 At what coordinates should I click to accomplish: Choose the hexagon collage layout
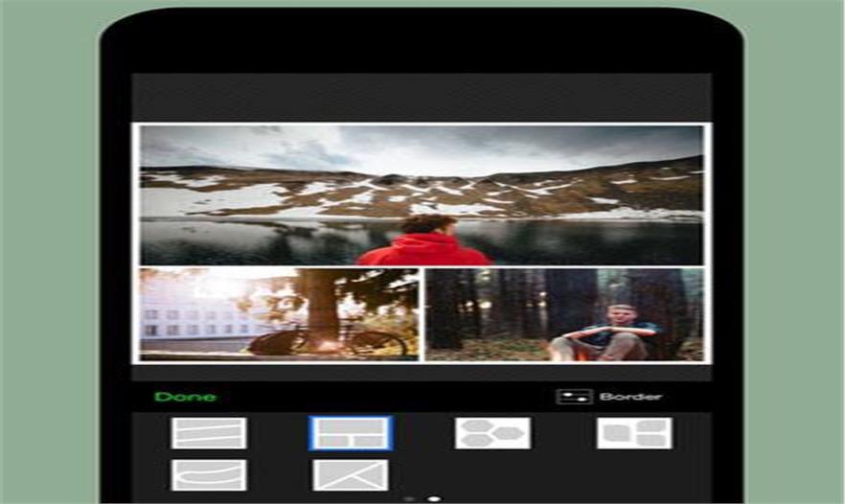(492, 433)
